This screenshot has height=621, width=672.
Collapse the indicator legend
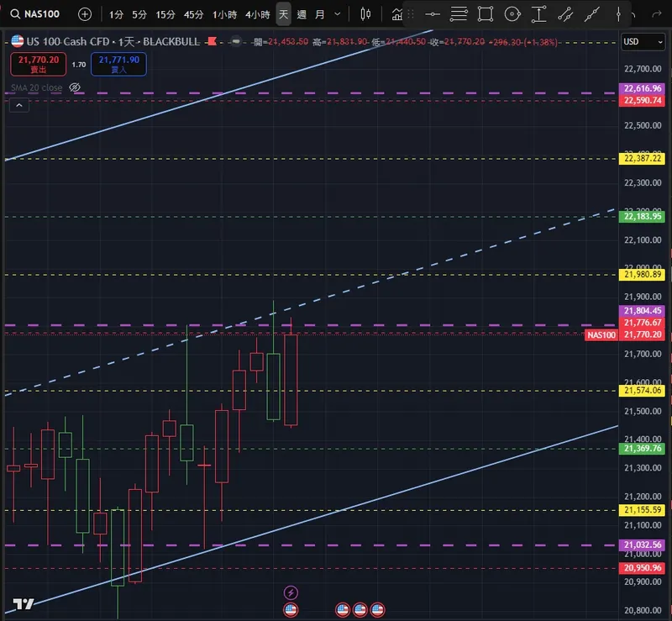[19, 105]
